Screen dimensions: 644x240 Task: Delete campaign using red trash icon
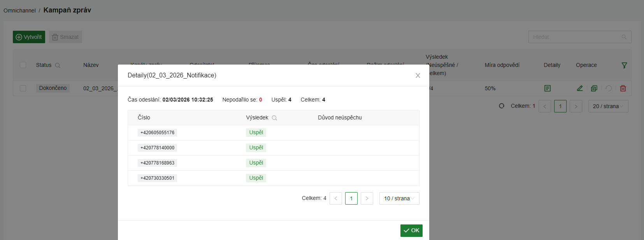click(623, 88)
